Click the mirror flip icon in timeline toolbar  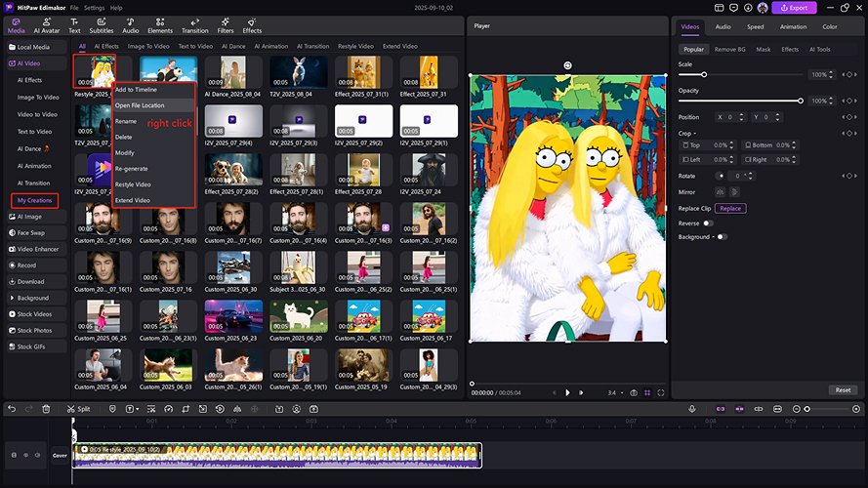click(237, 409)
